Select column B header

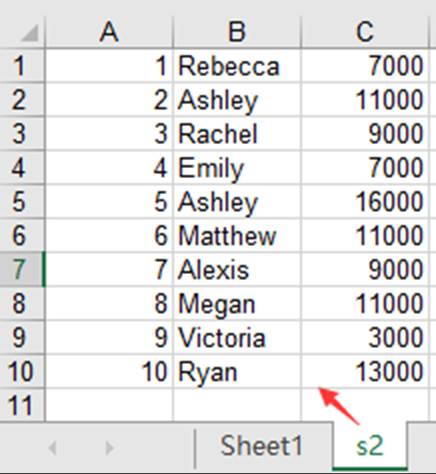(x=237, y=33)
